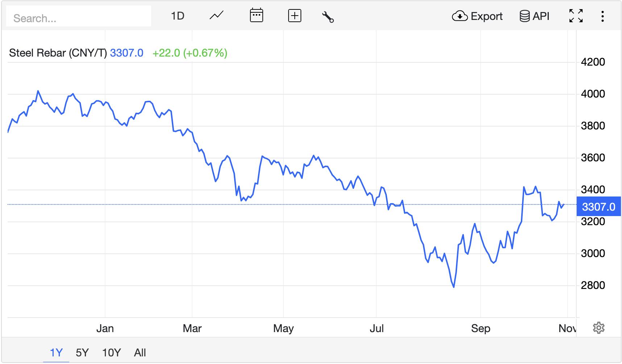The height and width of the screenshot is (364, 622).
Task: Click the Export cloud download button
Action: pos(477,16)
